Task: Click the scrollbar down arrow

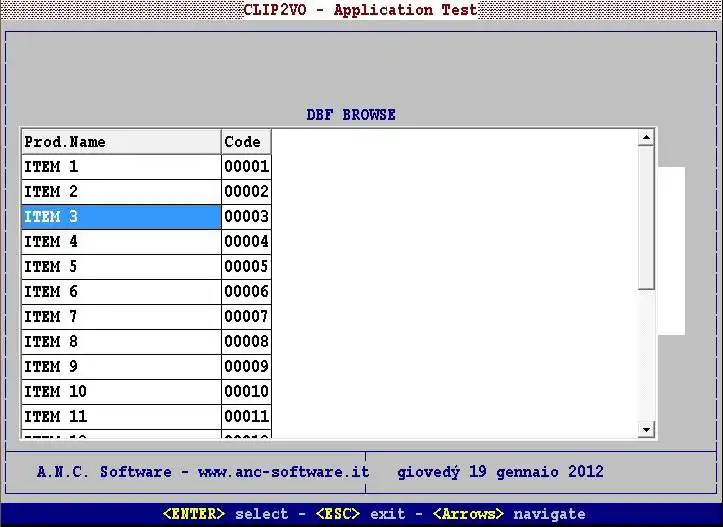Action: [x=646, y=430]
